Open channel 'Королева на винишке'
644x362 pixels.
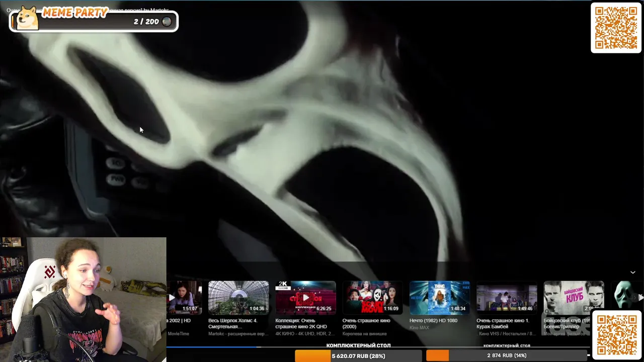(365, 333)
